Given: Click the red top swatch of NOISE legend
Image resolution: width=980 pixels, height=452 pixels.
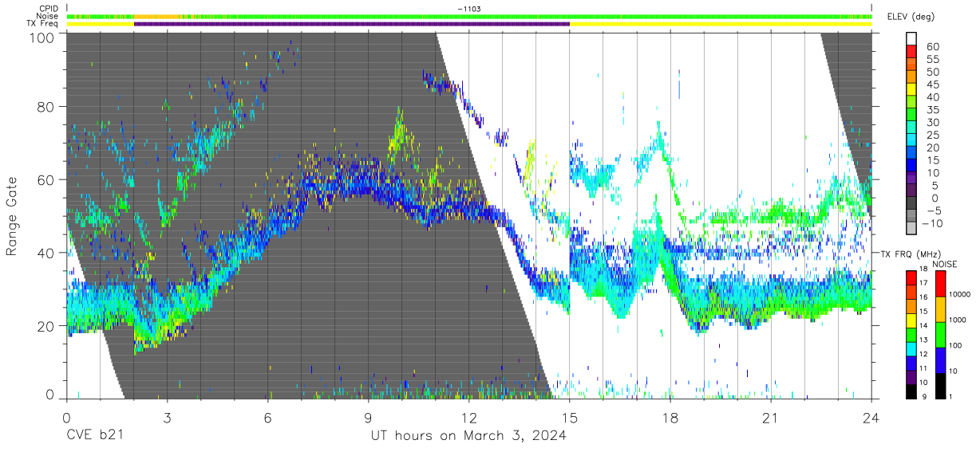Looking at the screenshot, I should click(939, 283).
